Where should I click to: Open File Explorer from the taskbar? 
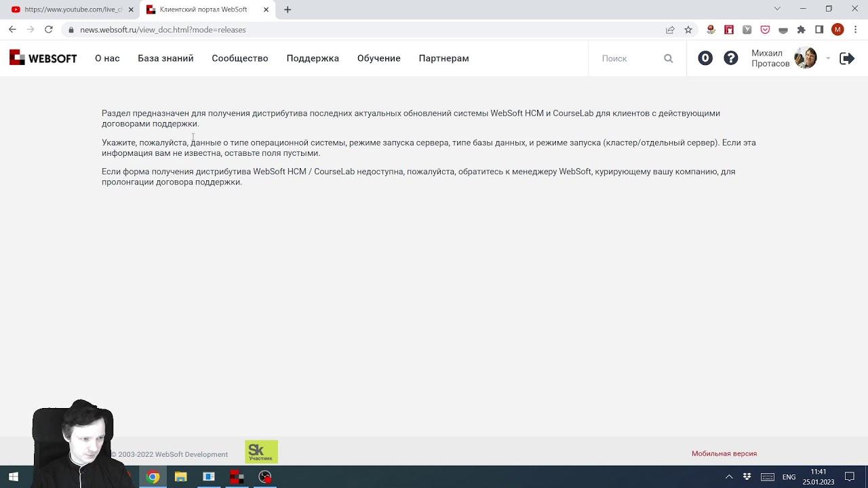point(181,477)
